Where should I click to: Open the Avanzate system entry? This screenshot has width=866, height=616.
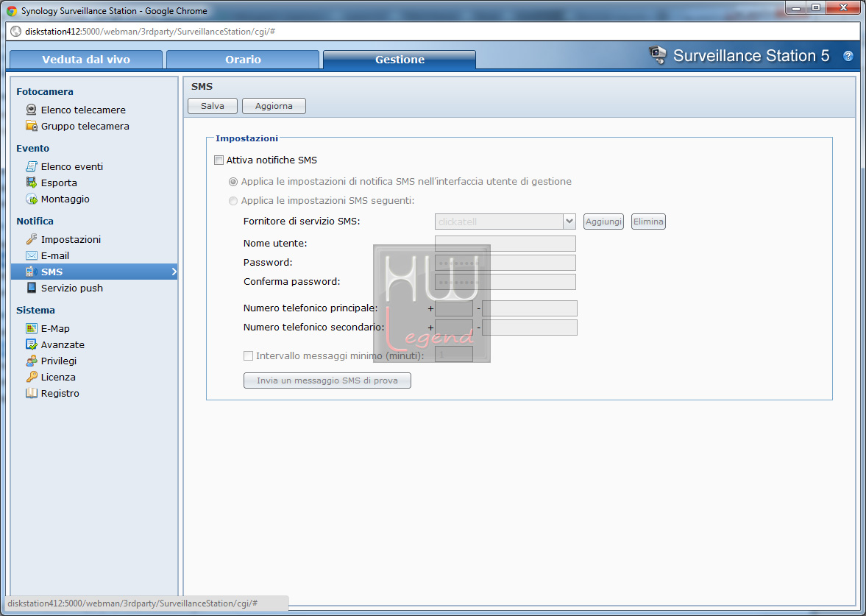coord(63,344)
